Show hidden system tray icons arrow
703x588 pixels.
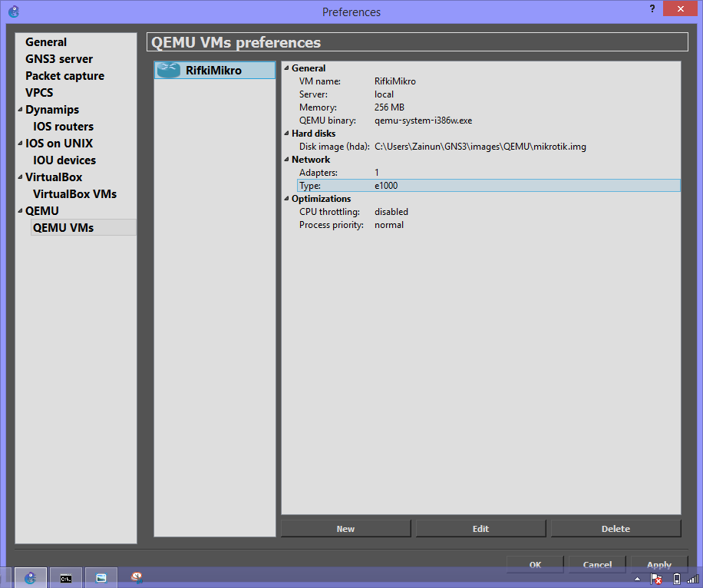tap(637, 579)
